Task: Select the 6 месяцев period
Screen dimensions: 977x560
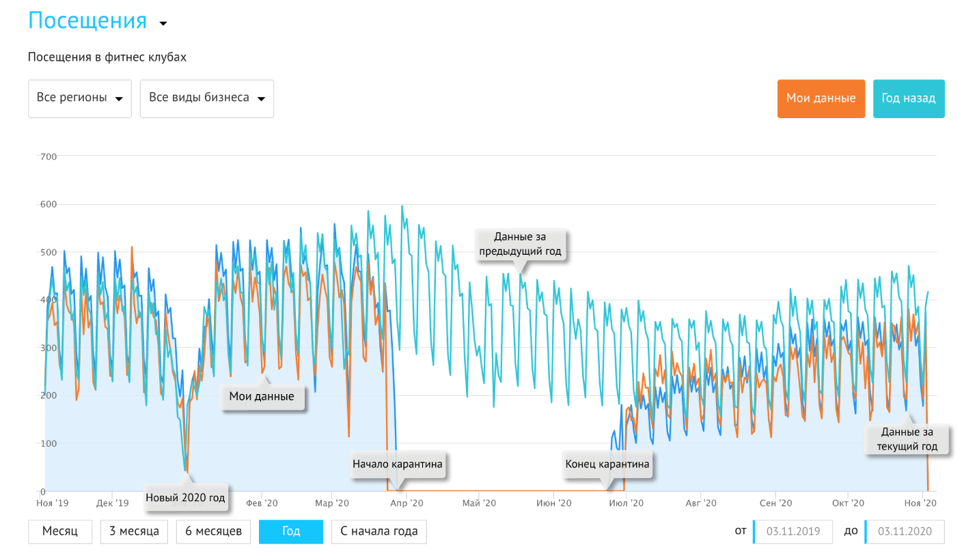Action: tap(213, 531)
